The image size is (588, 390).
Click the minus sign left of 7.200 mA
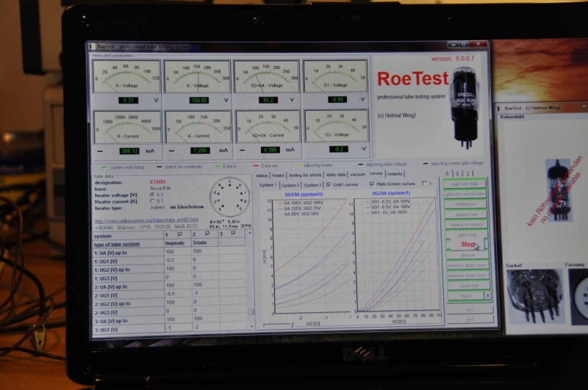tap(171, 151)
